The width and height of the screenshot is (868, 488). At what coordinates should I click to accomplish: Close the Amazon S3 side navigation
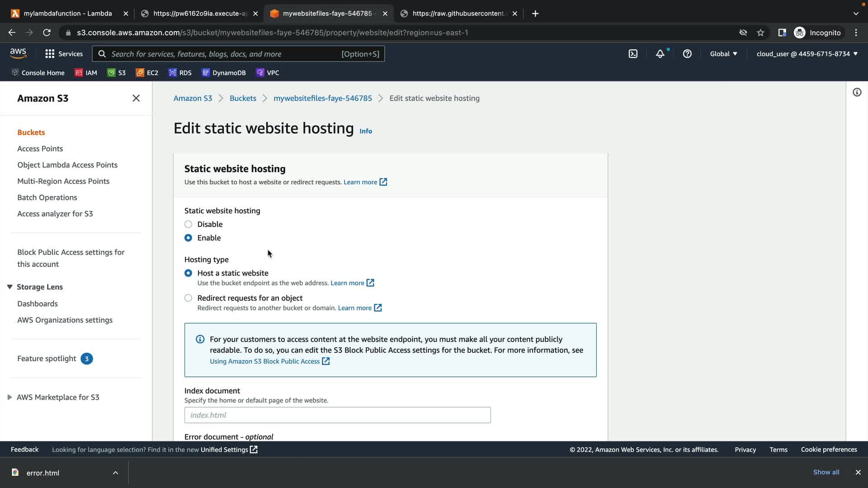[136, 98]
